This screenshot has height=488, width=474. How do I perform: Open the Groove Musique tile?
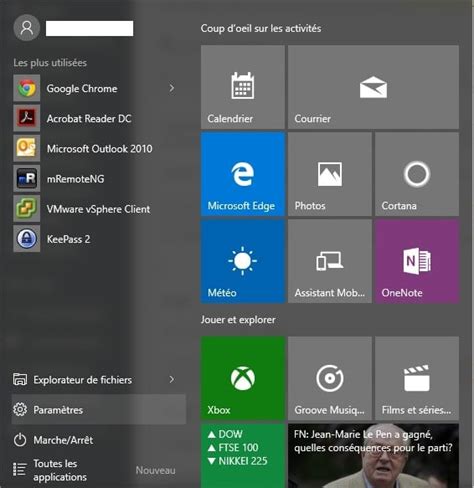(330, 378)
